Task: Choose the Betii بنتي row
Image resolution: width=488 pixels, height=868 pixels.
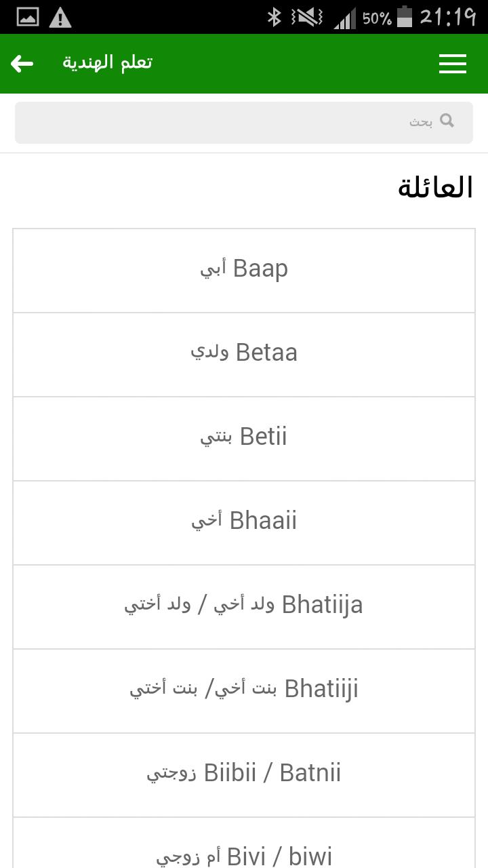Action: [x=244, y=439]
